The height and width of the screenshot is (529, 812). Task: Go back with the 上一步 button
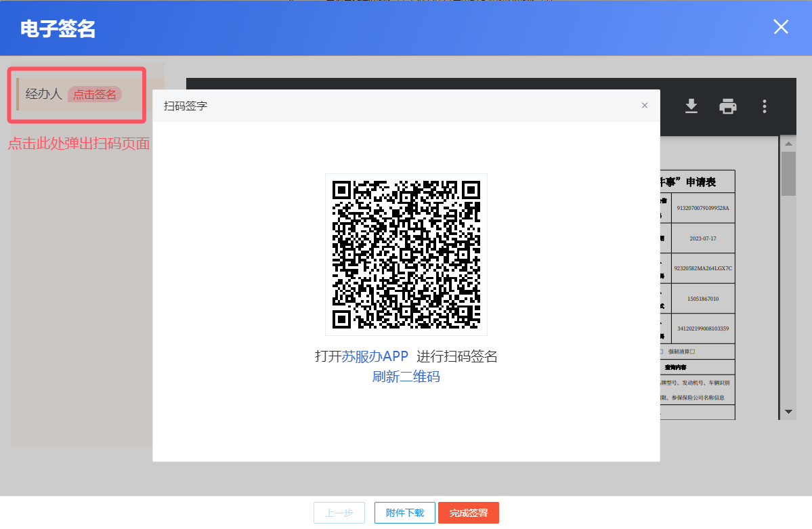(x=339, y=513)
